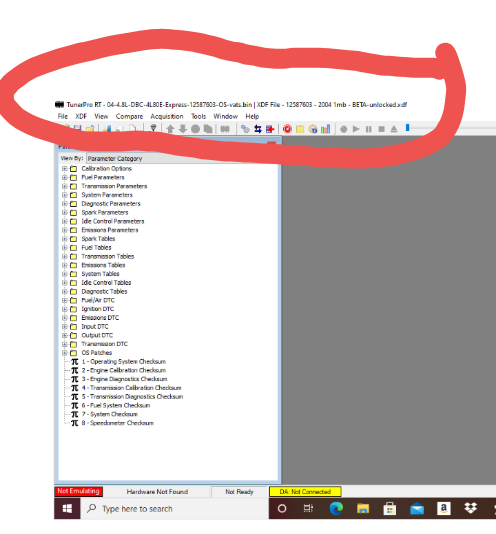Click the Type here to search box
Screen dimensions: 496x534
[x=174, y=509]
